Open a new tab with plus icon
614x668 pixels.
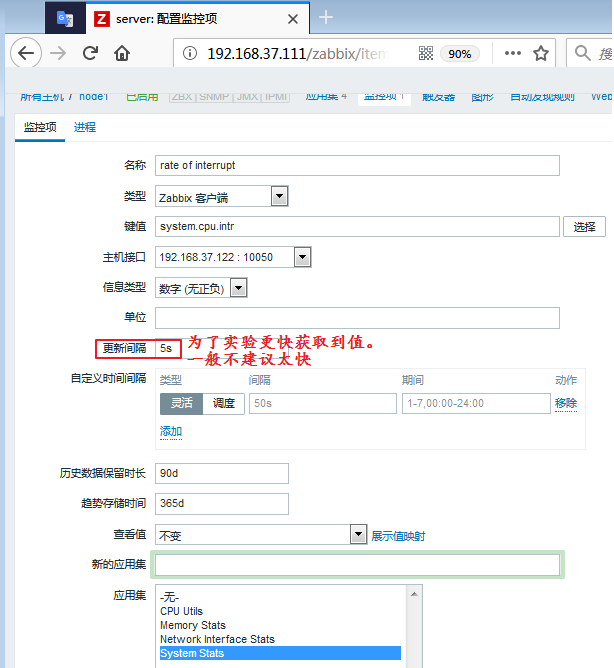point(325,17)
